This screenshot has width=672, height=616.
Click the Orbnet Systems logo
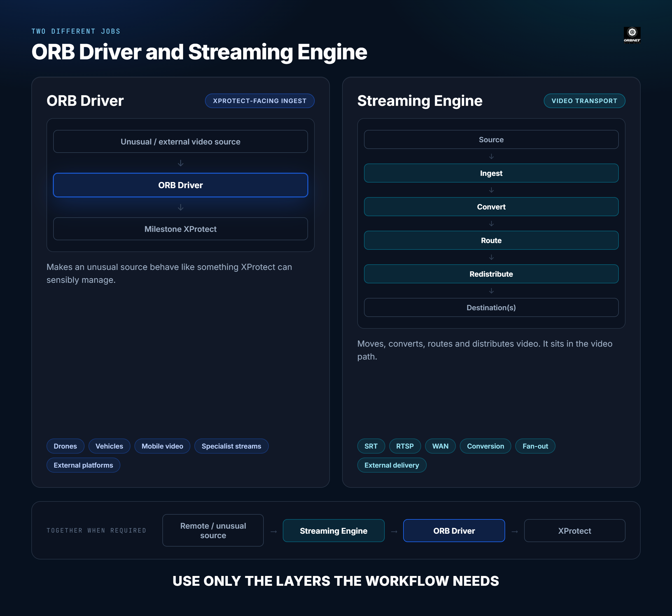632,35
